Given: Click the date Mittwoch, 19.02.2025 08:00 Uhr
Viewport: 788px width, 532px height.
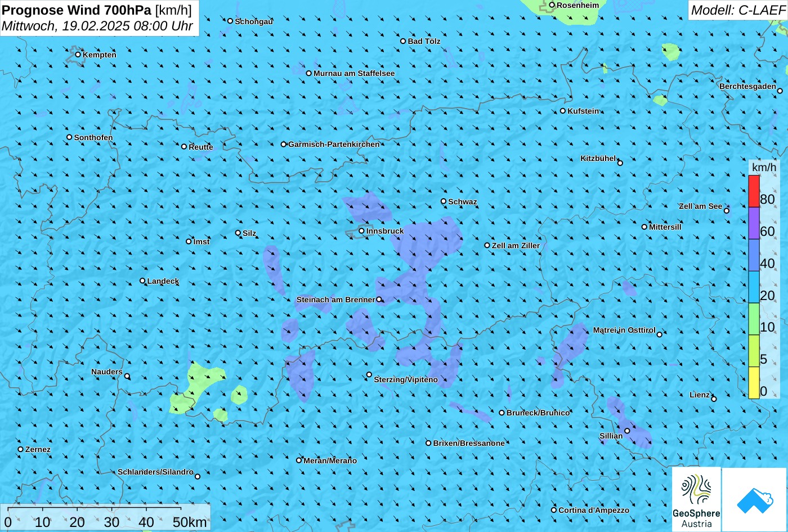Looking at the screenshot, I should (97, 26).
